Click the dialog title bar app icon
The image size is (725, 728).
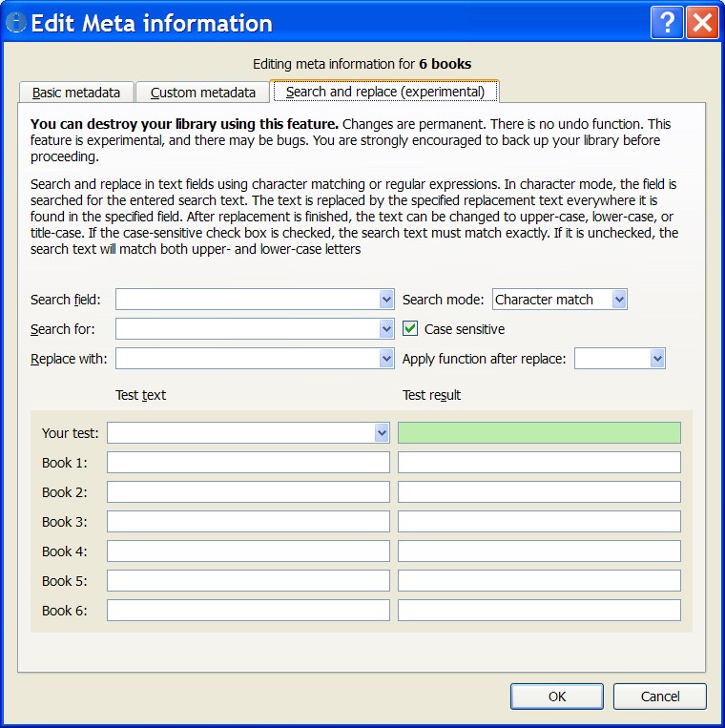15,23
